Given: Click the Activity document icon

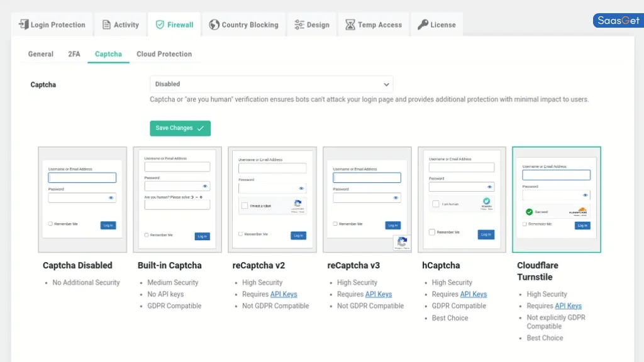Looking at the screenshot, I should tap(106, 25).
